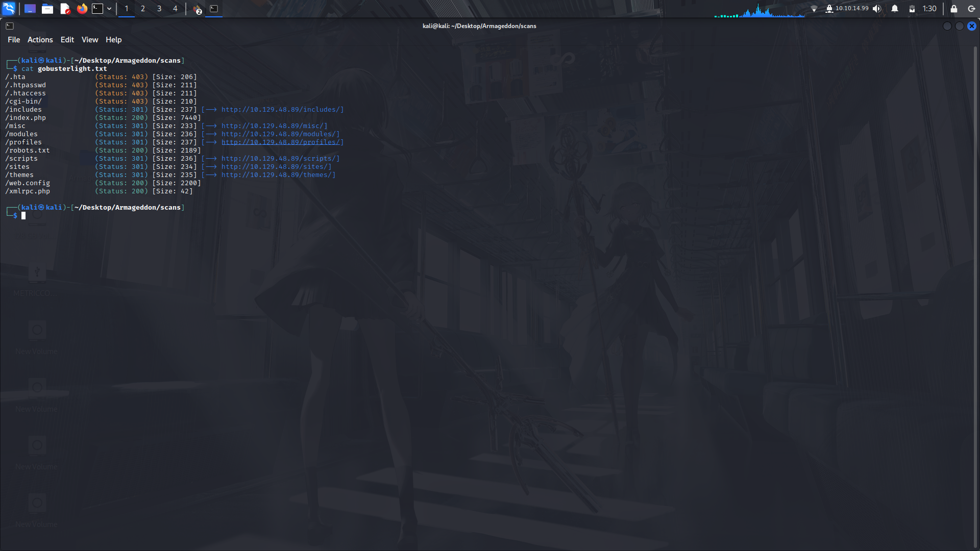980x551 pixels.
Task: Switch to workspace 4
Action: (175, 9)
